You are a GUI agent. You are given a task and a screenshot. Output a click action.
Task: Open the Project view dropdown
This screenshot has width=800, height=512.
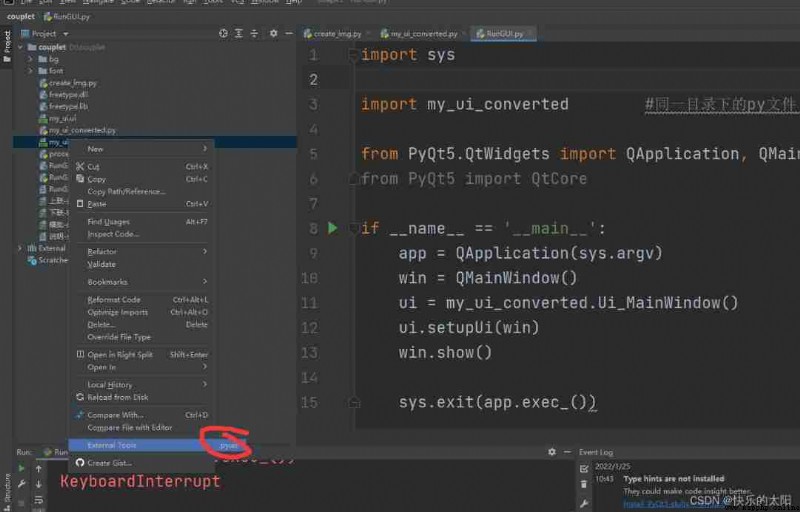(65, 34)
